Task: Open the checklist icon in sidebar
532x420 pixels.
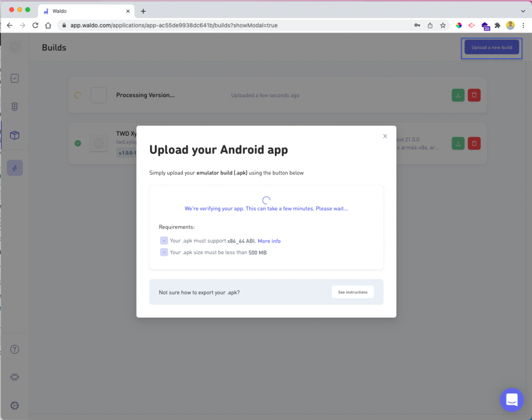Action: point(15,78)
